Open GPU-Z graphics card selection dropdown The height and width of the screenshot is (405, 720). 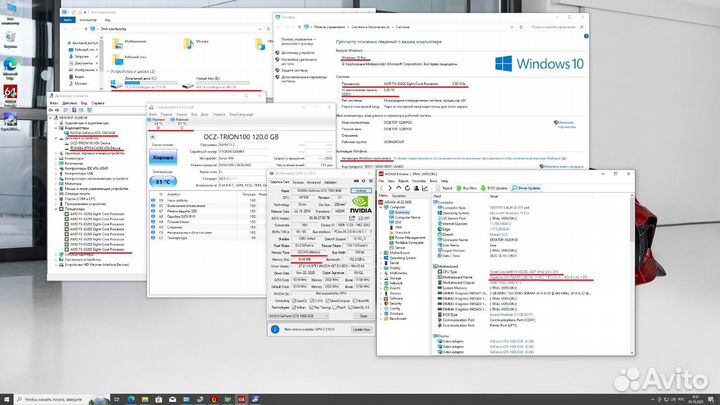coord(298,316)
